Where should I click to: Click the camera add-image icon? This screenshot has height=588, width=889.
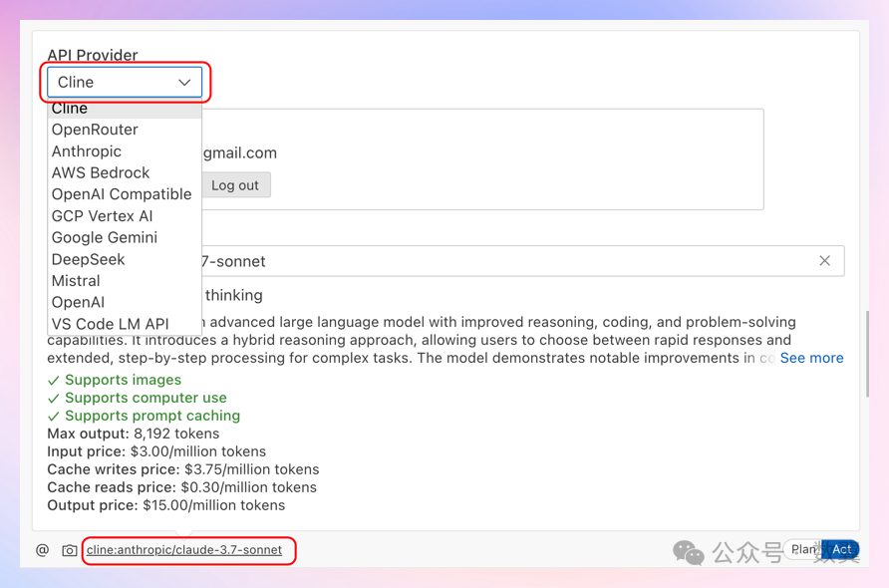pos(69,550)
